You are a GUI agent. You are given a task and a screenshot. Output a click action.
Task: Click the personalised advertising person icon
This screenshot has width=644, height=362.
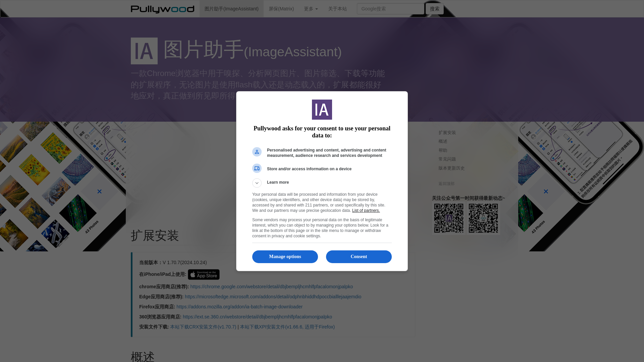click(257, 152)
